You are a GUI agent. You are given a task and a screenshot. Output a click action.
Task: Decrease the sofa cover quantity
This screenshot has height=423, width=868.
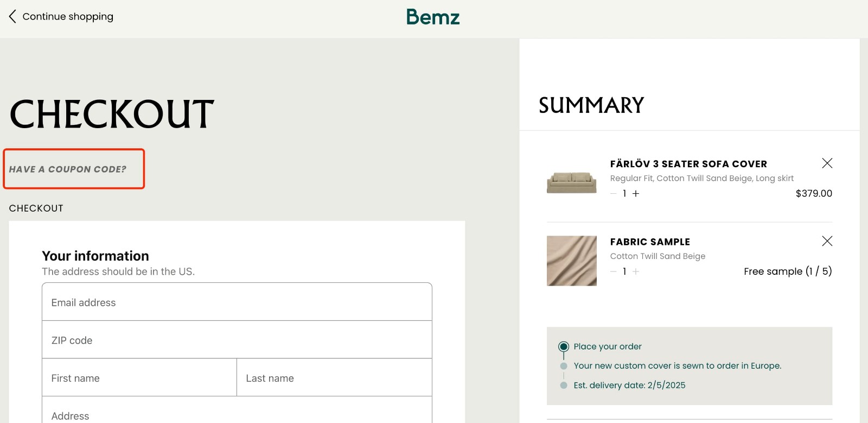pos(613,193)
